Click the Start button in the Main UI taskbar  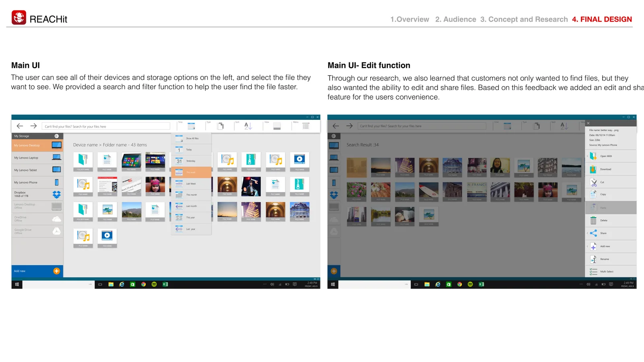17,284
